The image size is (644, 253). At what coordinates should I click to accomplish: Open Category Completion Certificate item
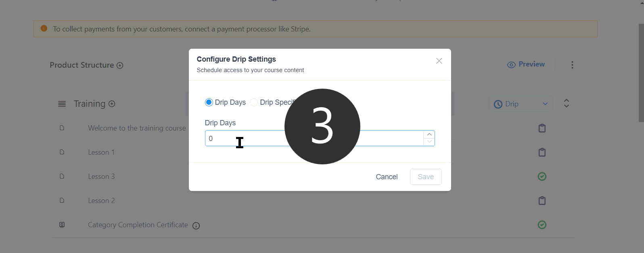click(138, 225)
